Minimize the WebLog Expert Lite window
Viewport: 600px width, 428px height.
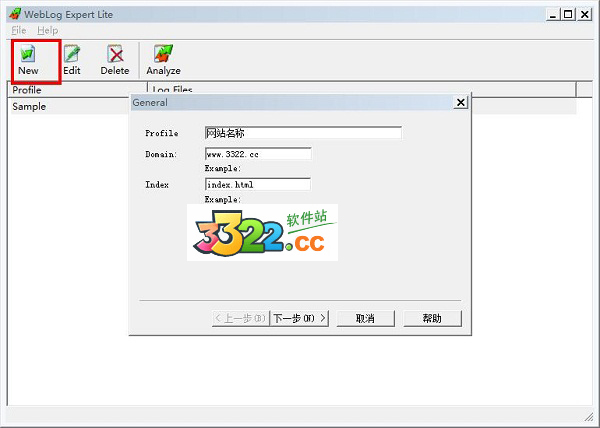coord(553,15)
